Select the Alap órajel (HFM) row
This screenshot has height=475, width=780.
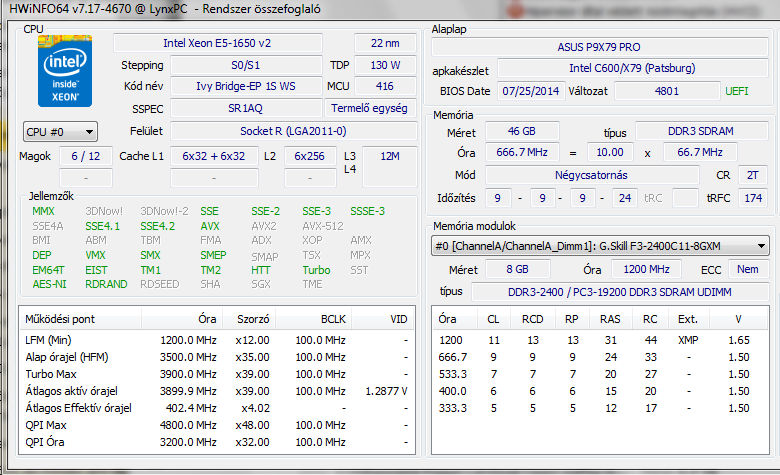(217, 357)
